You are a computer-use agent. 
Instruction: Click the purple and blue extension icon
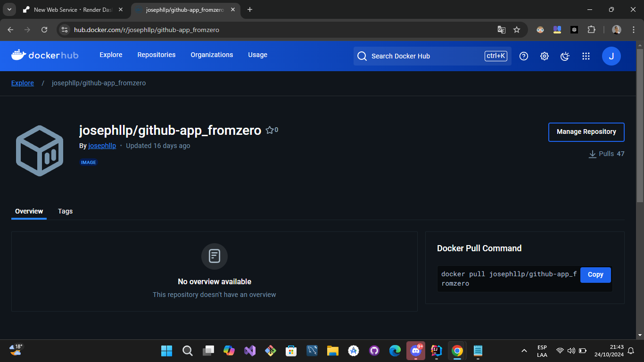(557, 30)
